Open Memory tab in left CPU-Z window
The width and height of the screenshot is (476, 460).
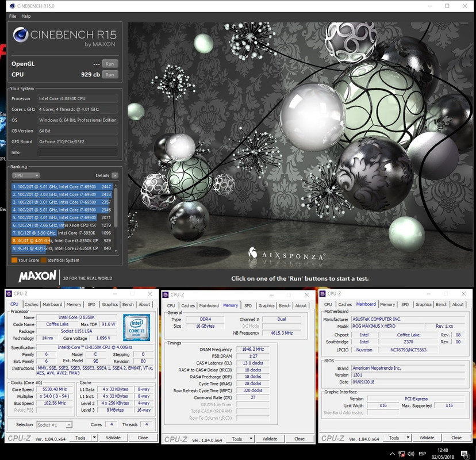pyautogui.click(x=74, y=304)
